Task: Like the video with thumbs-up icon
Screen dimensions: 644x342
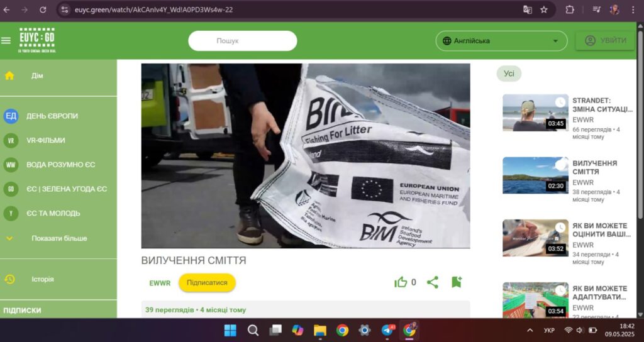Action: click(x=401, y=282)
